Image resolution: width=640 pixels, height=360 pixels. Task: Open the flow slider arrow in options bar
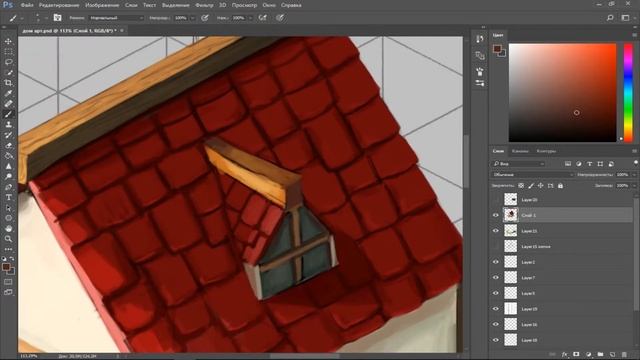(251, 18)
